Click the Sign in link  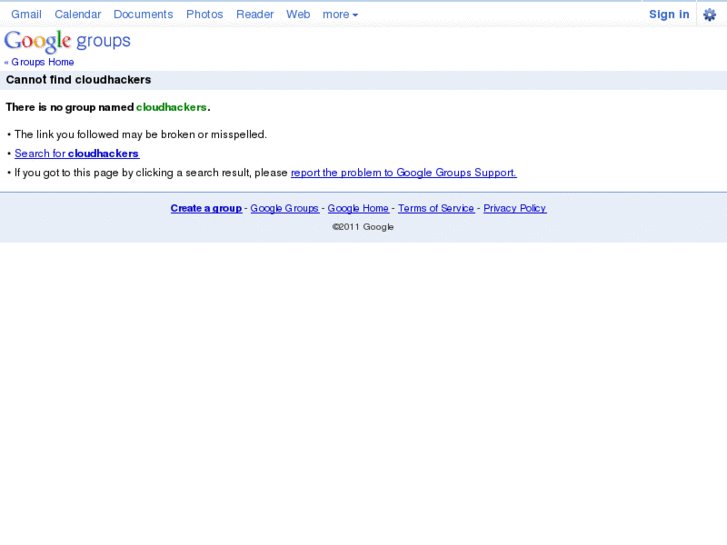point(669,14)
